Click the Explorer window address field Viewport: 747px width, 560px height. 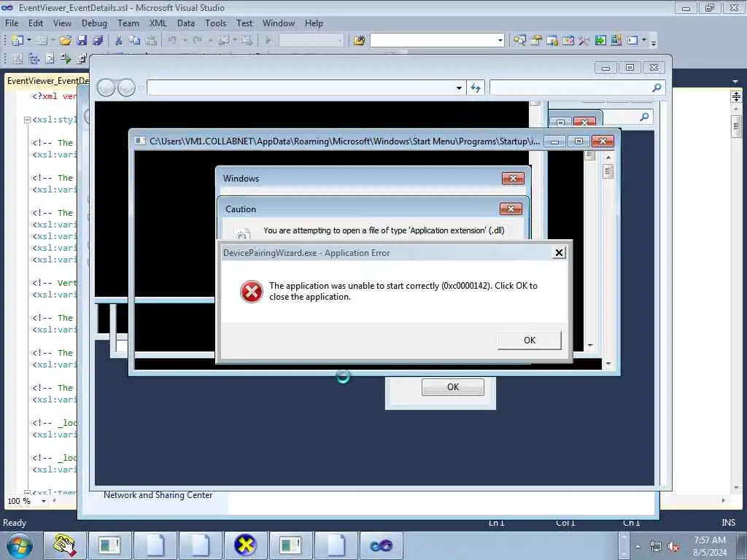pos(300,87)
